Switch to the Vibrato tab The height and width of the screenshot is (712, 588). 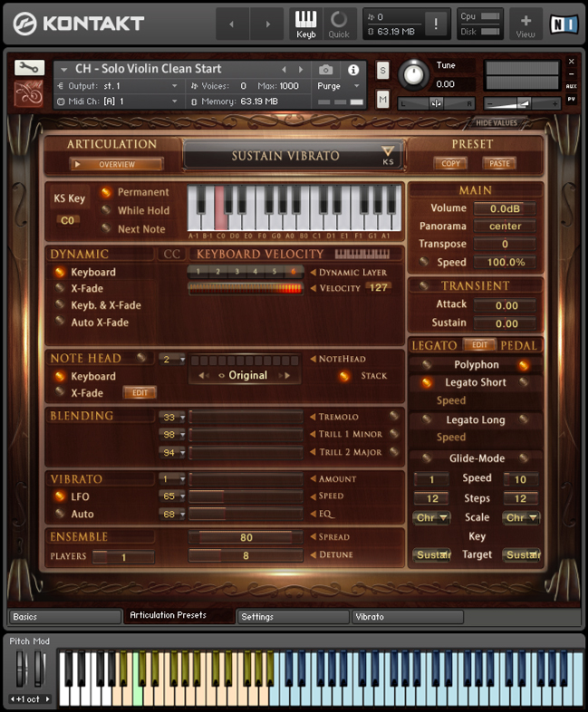(408, 617)
